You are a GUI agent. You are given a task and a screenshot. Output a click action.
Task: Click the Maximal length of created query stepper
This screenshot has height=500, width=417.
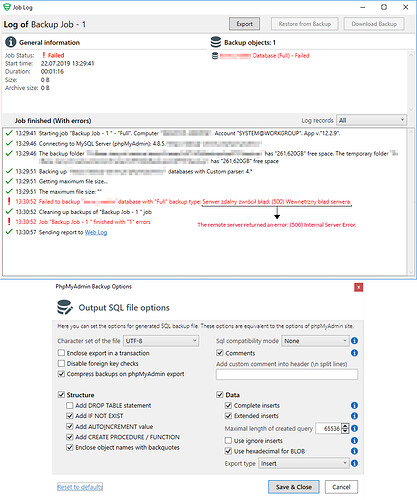[345, 428]
